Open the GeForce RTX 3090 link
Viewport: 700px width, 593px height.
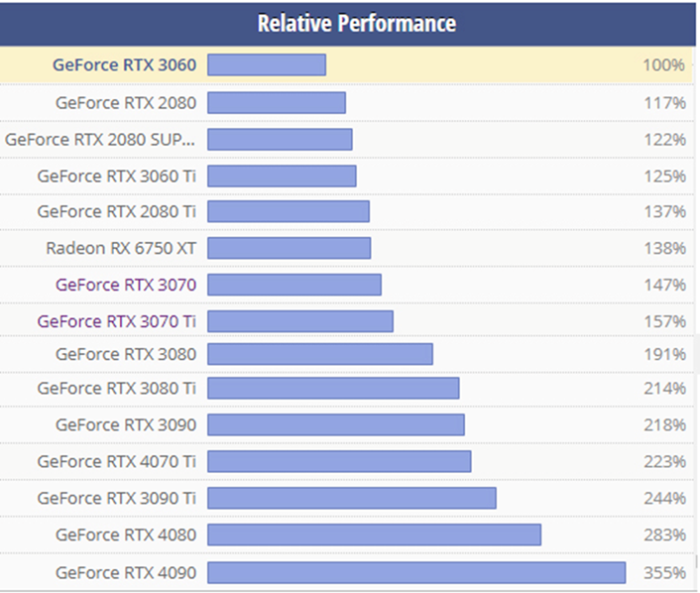[x=126, y=424]
